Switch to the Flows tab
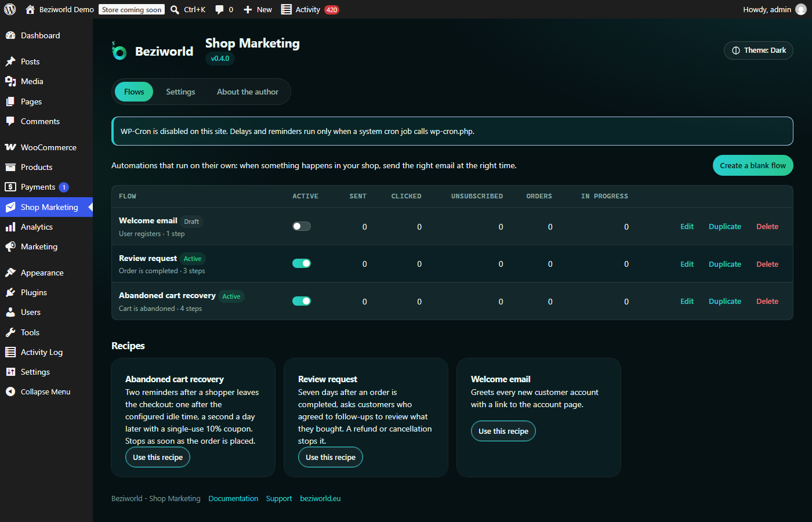Viewport: 812px width, 522px height. [x=134, y=92]
